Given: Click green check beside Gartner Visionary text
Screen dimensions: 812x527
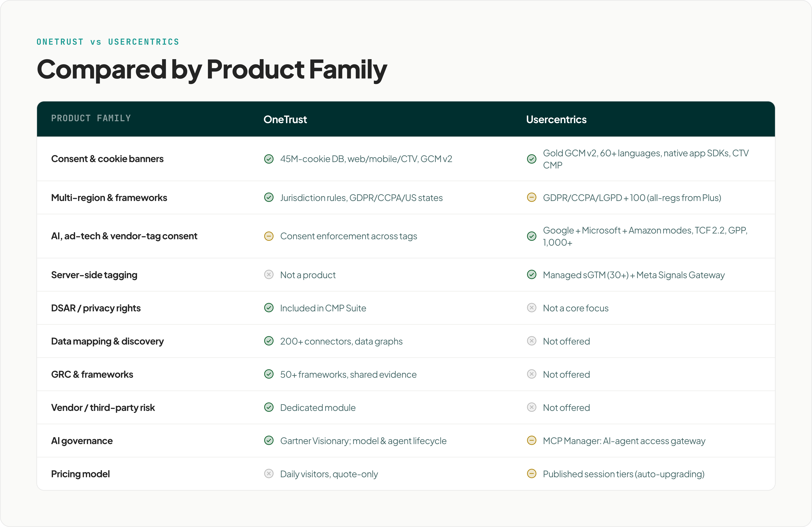Looking at the screenshot, I should [269, 440].
